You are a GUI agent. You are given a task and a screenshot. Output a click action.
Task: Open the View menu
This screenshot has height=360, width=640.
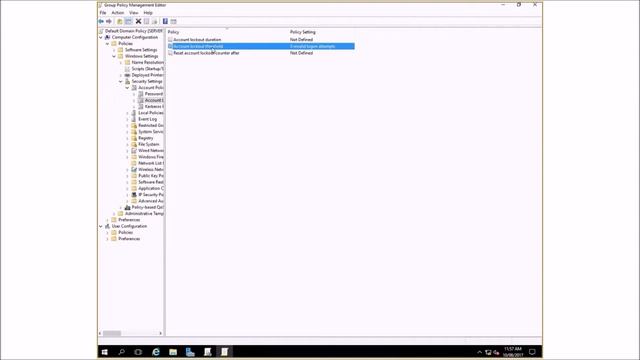point(133,13)
